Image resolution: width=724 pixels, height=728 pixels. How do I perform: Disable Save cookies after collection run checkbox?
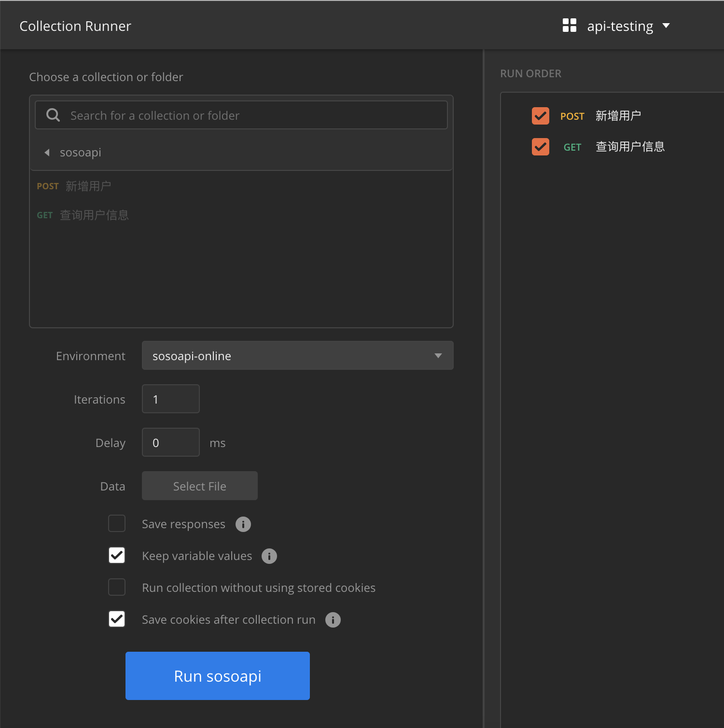click(117, 619)
